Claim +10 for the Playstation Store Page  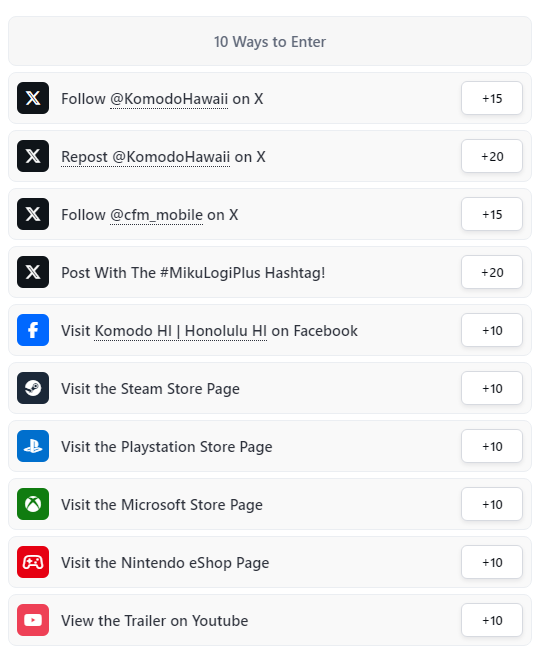pos(492,446)
